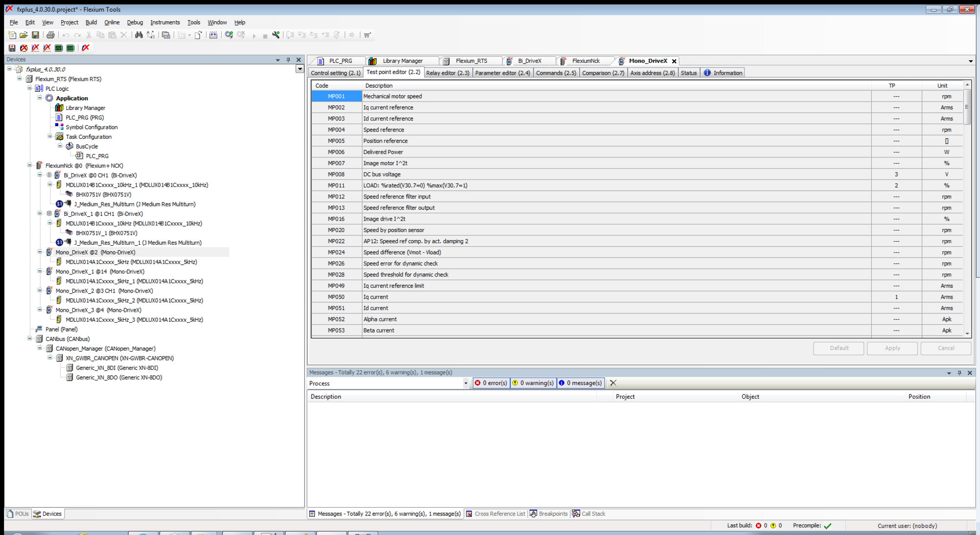Click the Login gear icon in toolbar
The image size is (980, 535).
click(229, 35)
